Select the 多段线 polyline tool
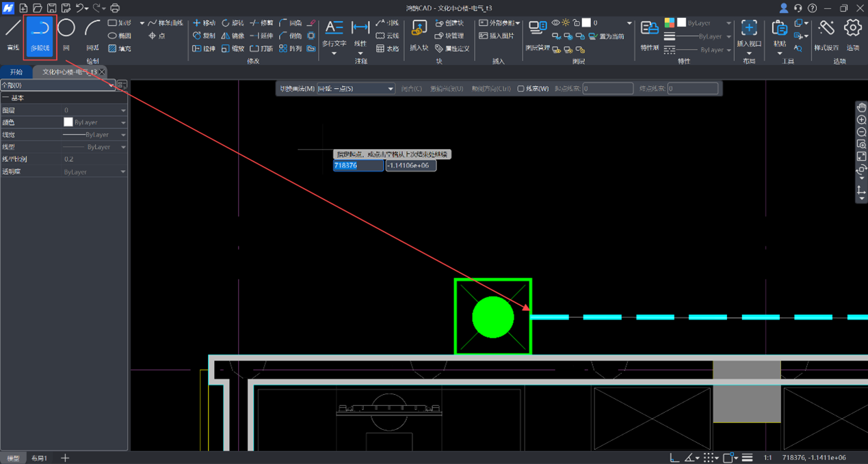The width and height of the screenshot is (868, 464). (x=40, y=35)
